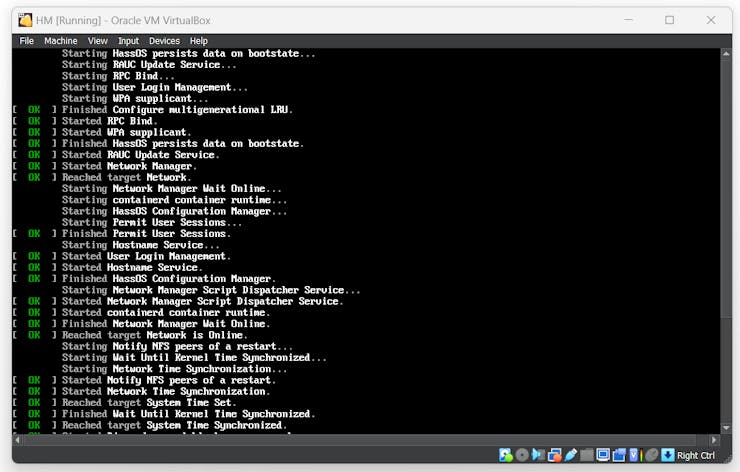Click 'Starting Network Time Synchronization' line

pos(174,369)
